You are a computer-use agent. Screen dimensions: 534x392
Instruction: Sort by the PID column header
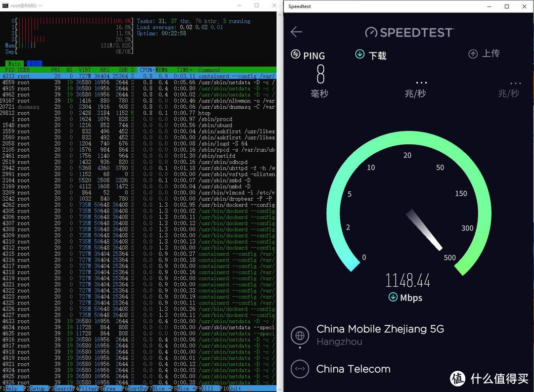coord(9,70)
